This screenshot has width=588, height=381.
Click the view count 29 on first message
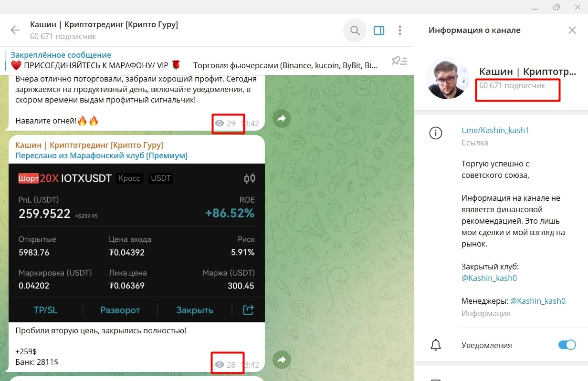225,124
